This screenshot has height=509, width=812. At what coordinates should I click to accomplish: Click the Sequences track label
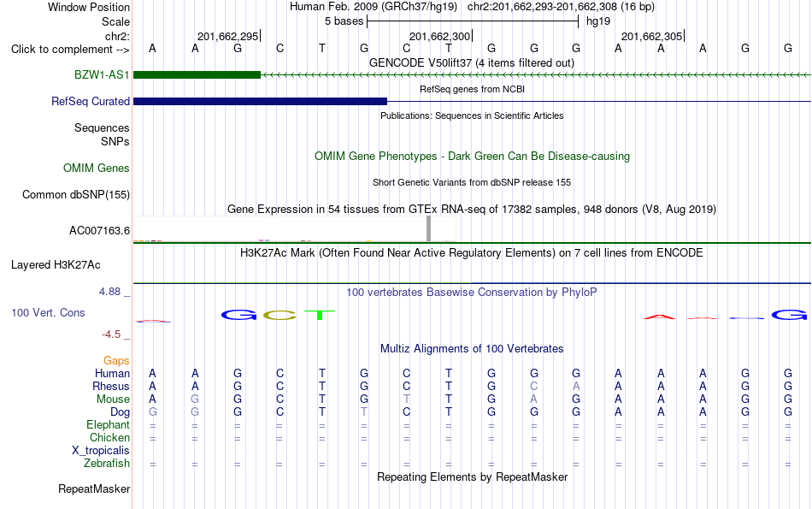click(102, 127)
